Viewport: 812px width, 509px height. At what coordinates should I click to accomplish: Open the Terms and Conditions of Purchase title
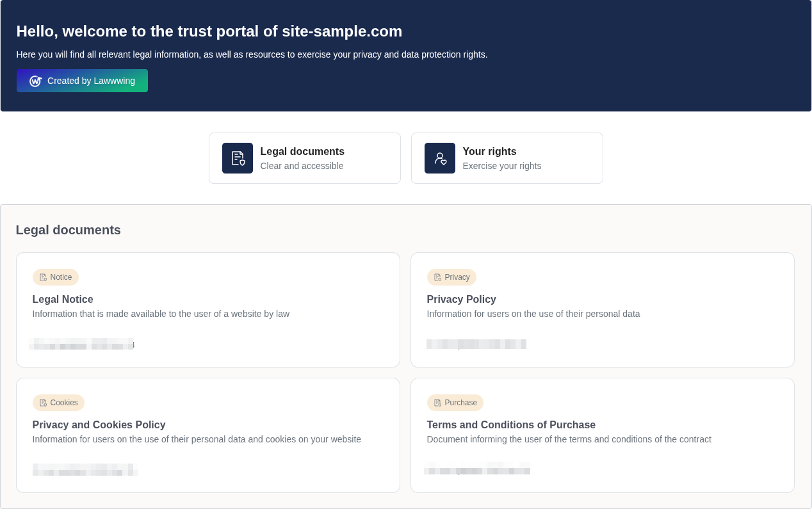click(510, 424)
